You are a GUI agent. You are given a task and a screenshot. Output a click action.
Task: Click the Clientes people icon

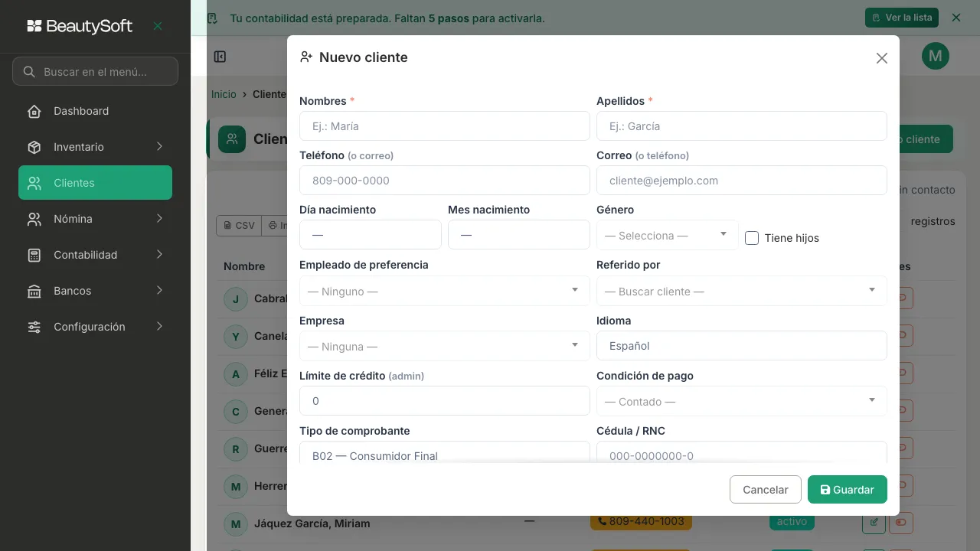pyautogui.click(x=34, y=183)
